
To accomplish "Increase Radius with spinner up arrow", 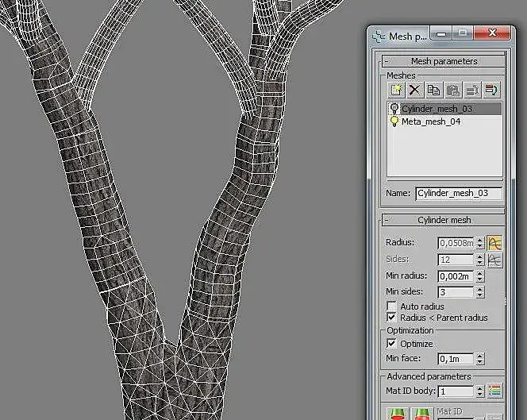I will click(480, 240).
